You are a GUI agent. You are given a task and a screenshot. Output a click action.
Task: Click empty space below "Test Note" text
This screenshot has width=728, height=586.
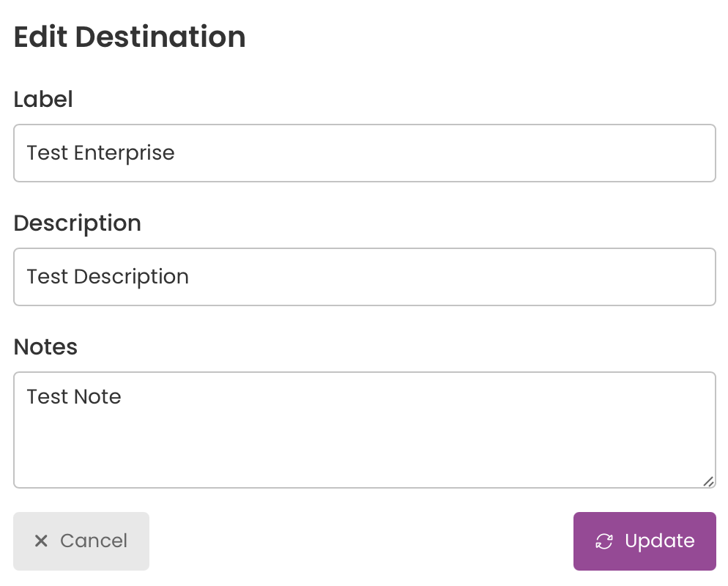pos(365,446)
